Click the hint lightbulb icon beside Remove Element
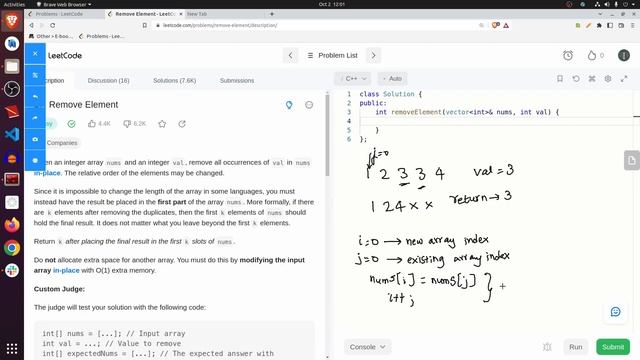This screenshot has height=360, width=640. coord(289,105)
